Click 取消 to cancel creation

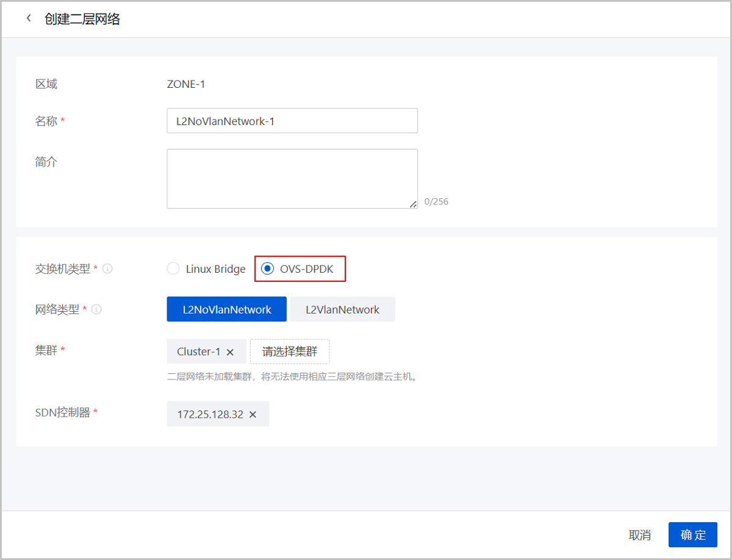tap(639, 535)
